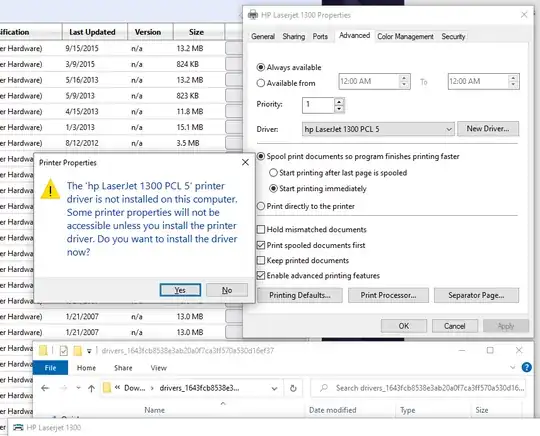The width and height of the screenshot is (540, 436).
Task: Click the 9/15/2015 date cell
Action: 82,48
